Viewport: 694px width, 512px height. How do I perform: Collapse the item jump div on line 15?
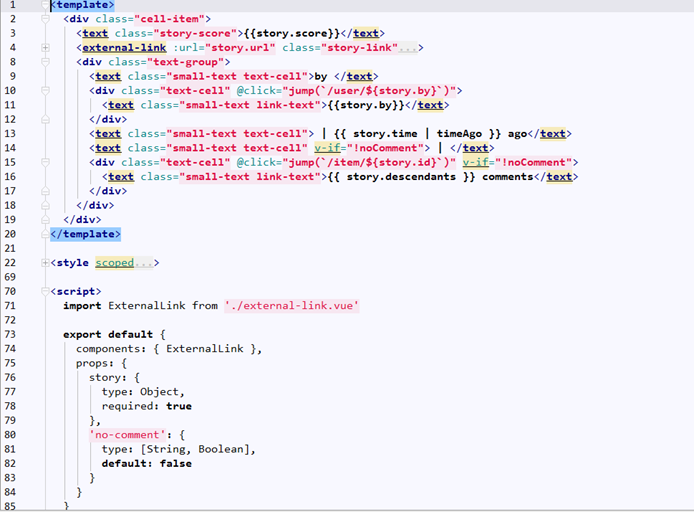point(45,162)
